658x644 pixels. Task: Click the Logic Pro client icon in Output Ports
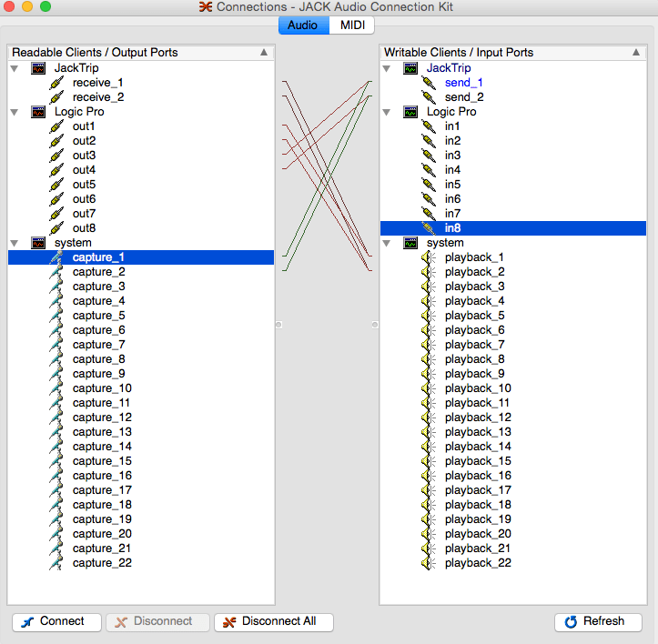(38, 112)
